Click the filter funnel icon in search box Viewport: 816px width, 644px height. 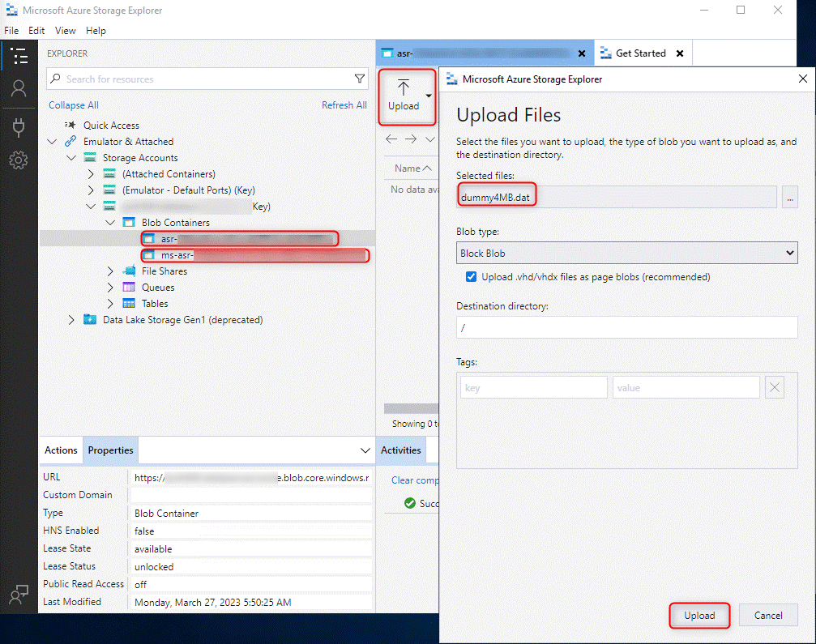point(360,79)
